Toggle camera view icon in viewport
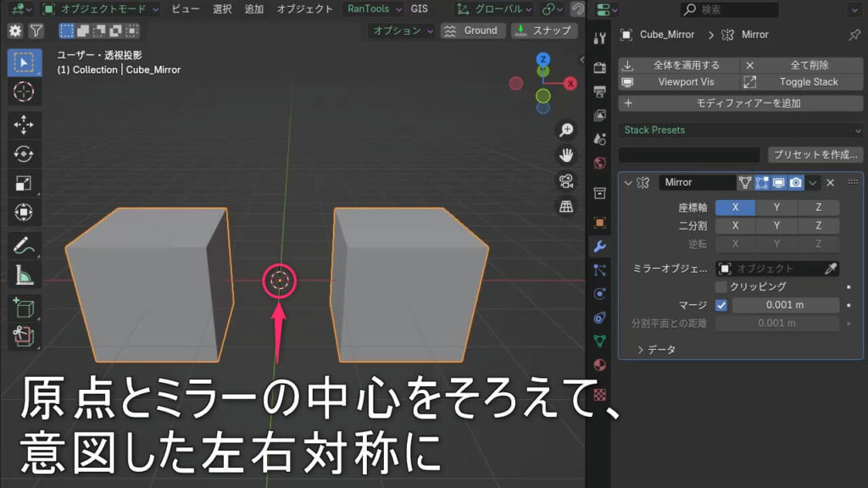The height and width of the screenshot is (488, 868). click(566, 180)
